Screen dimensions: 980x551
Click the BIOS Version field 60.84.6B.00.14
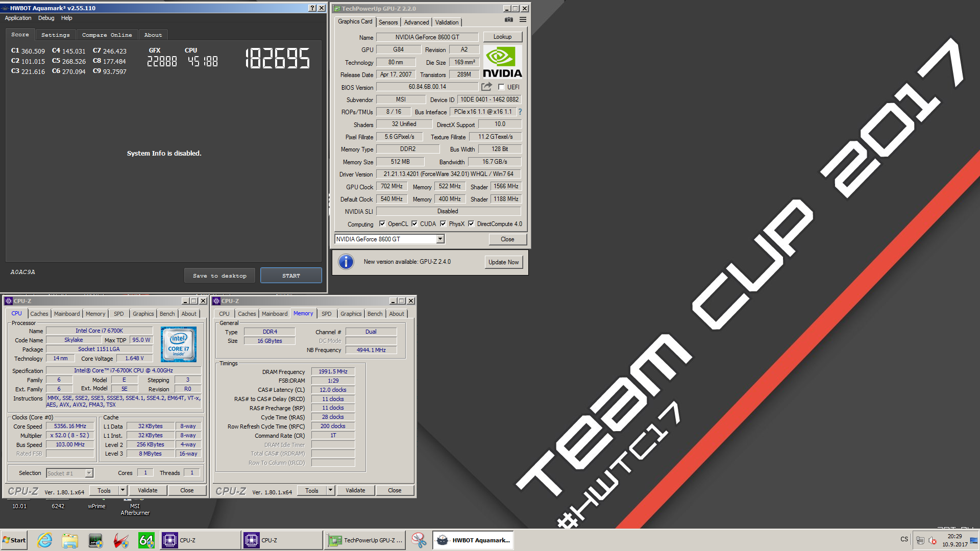pyautogui.click(x=427, y=87)
